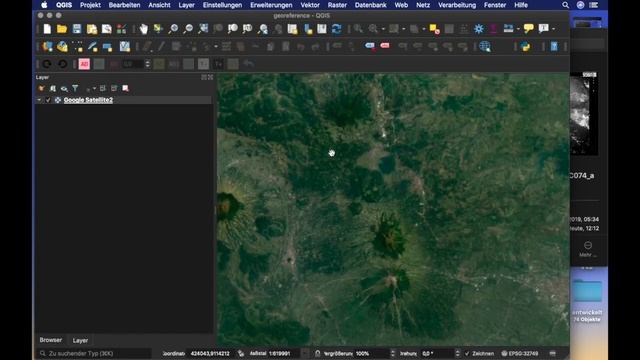Toggle the Zeichnen render checkbox
This screenshot has height=360, width=640.
[x=467, y=353]
